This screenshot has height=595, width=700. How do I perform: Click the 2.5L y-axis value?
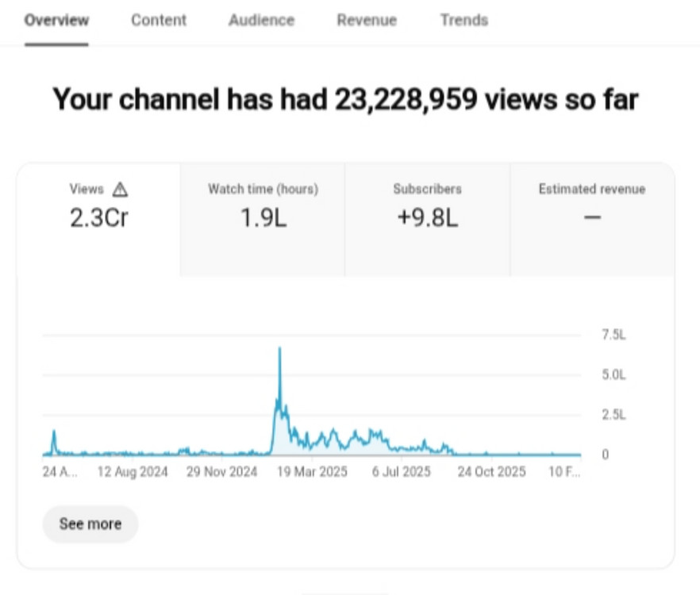[x=613, y=415]
